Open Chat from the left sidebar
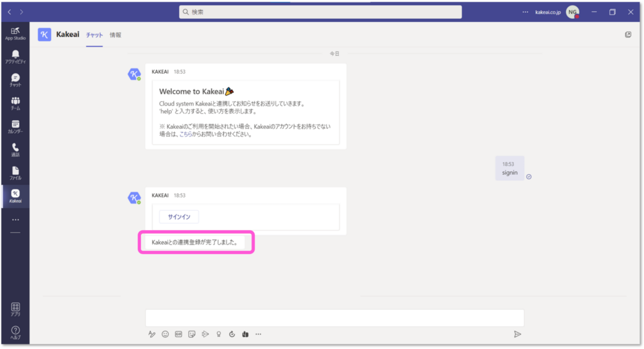 15,80
